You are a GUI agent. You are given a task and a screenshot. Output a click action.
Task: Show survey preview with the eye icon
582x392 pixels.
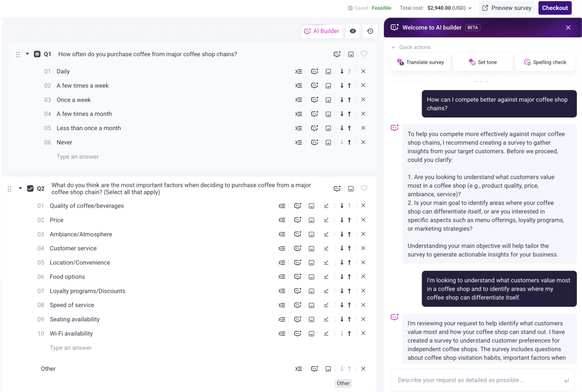[353, 31]
